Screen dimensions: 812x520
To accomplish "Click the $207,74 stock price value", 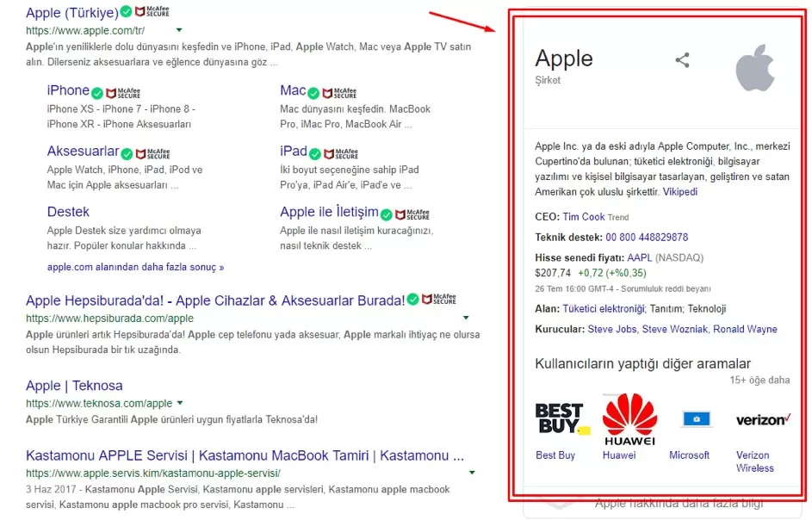I will 553,273.
